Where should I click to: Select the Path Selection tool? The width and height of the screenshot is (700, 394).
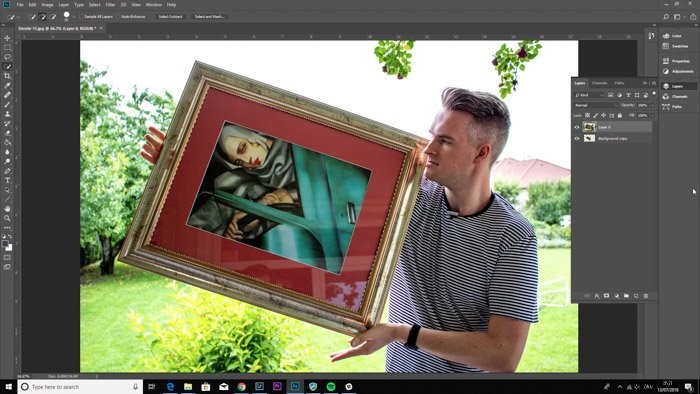pyautogui.click(x=7, y=190)
